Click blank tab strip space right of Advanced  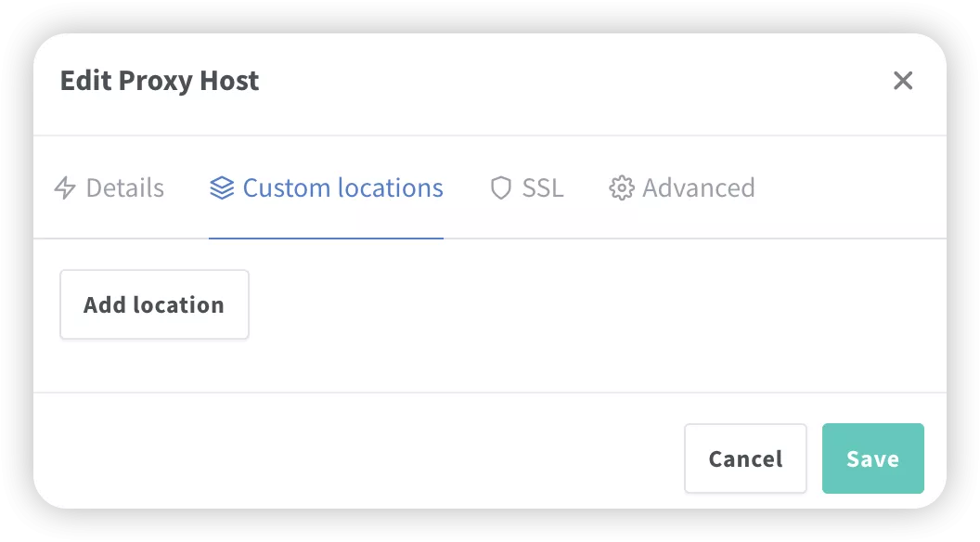tap(850, 187)
